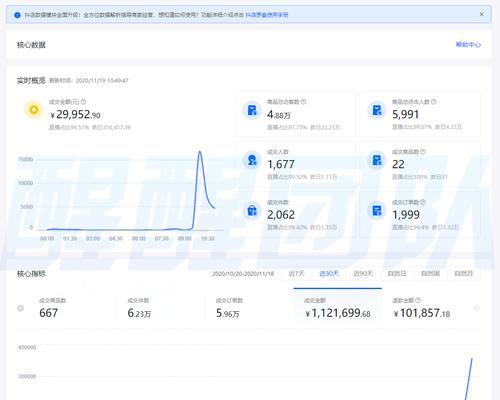
Task: Click the 商品总点击人数 card icon
Action: 377,110
